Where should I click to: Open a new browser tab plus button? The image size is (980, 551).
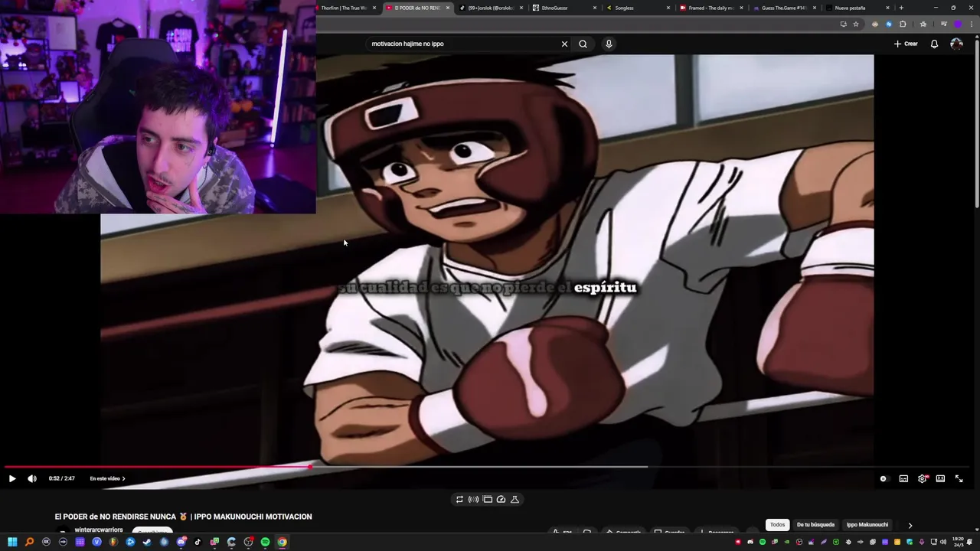(x=901, y=8)
